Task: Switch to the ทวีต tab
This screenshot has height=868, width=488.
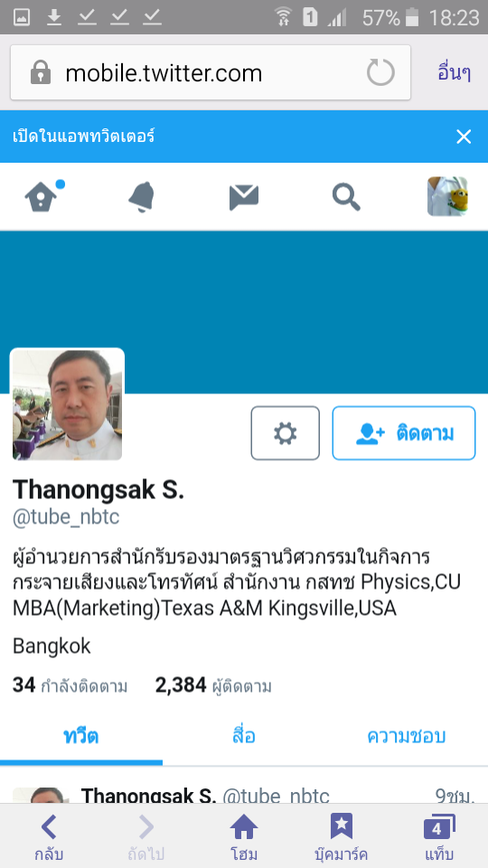Action: click(x=81, y=737)
